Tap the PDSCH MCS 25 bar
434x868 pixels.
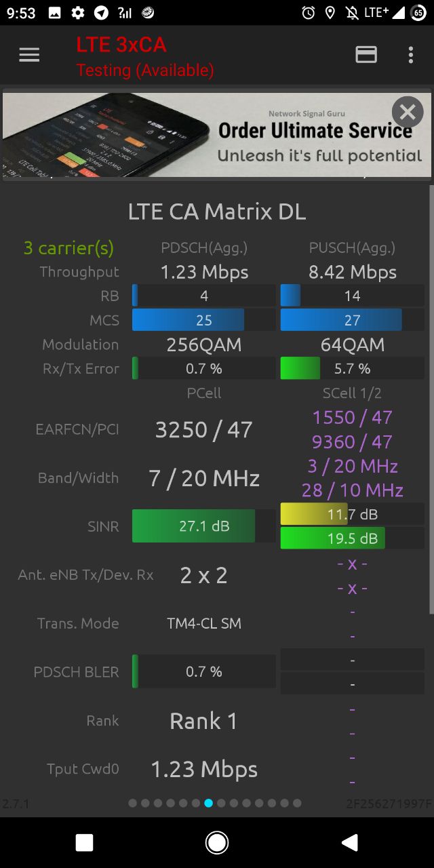point(203,320)
